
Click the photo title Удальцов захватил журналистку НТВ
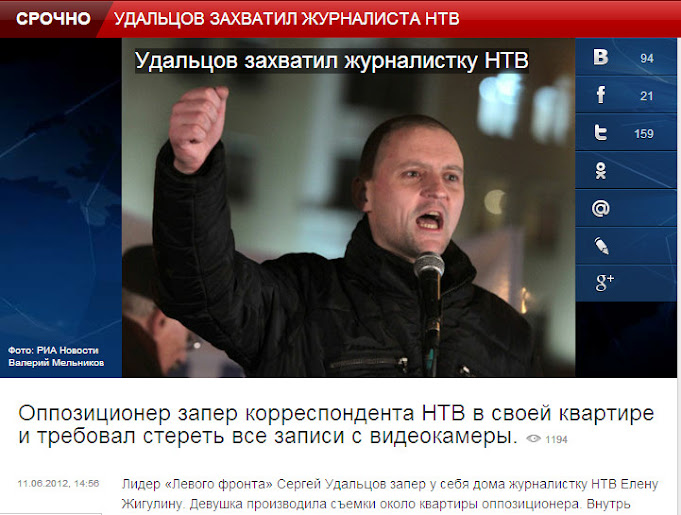(332, 60)
